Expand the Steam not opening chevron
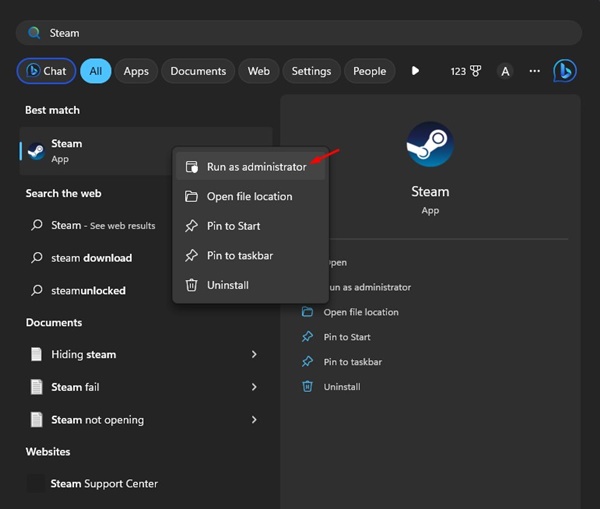The height and width of the screenshot is (509, 600). click(254, 420)
